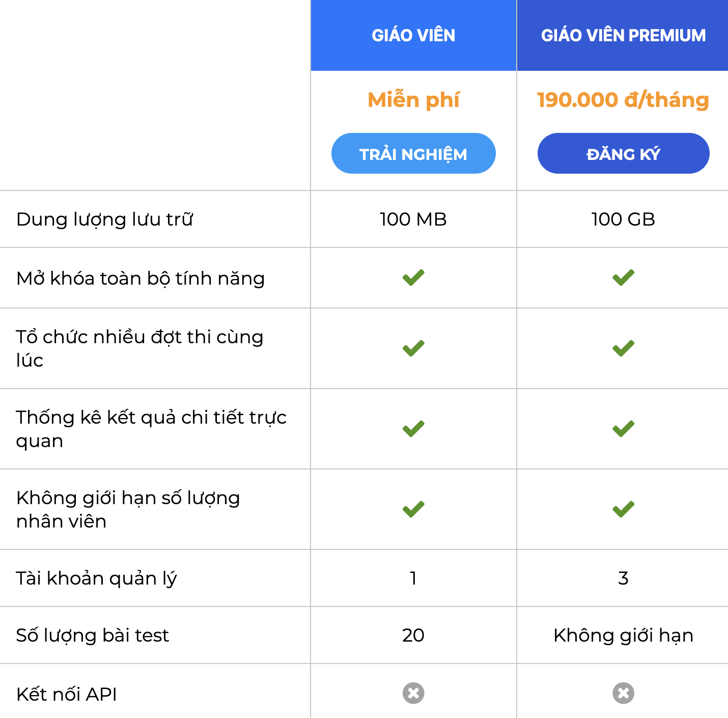This screenshot has width=728, height=718.
Task: Click the Dung lượng lưu trữ row label
Action: pos(104,219)
